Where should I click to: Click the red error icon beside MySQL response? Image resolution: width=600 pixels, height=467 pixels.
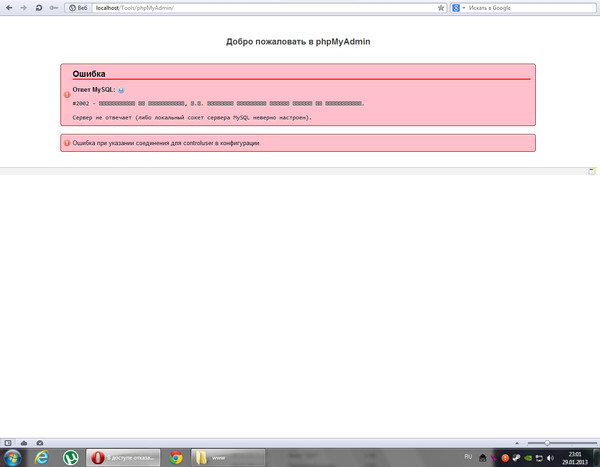[x=67, y=94]
